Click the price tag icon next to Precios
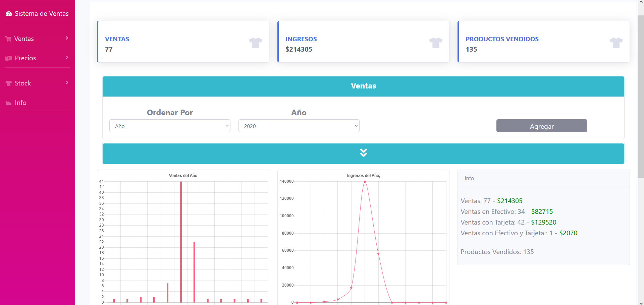 (8, 58)
